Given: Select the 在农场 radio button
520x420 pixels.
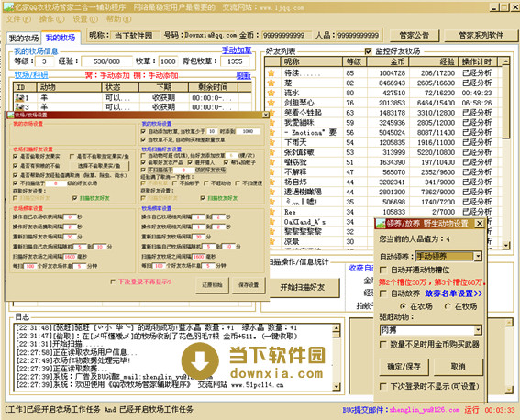Looking at the screenshot, I should pyautogui.click(x=403, y=306).
